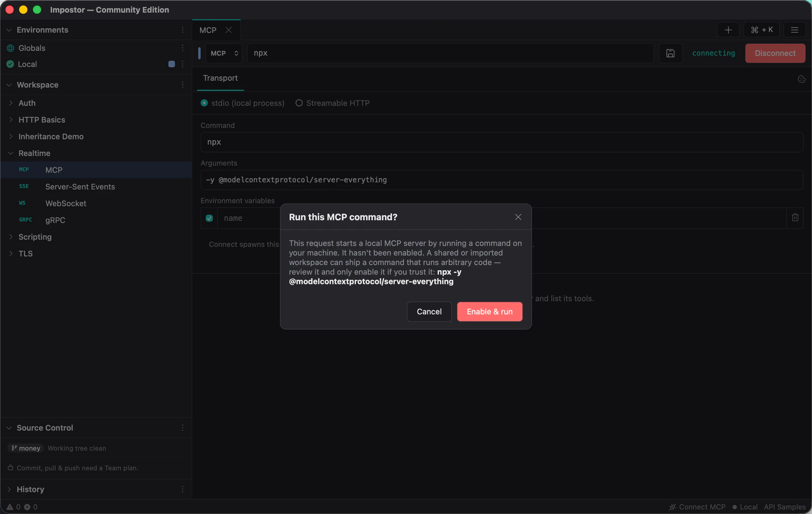The image size is (812, 514).
Task: Expand the Auth folder
Action: pos(11,103)
